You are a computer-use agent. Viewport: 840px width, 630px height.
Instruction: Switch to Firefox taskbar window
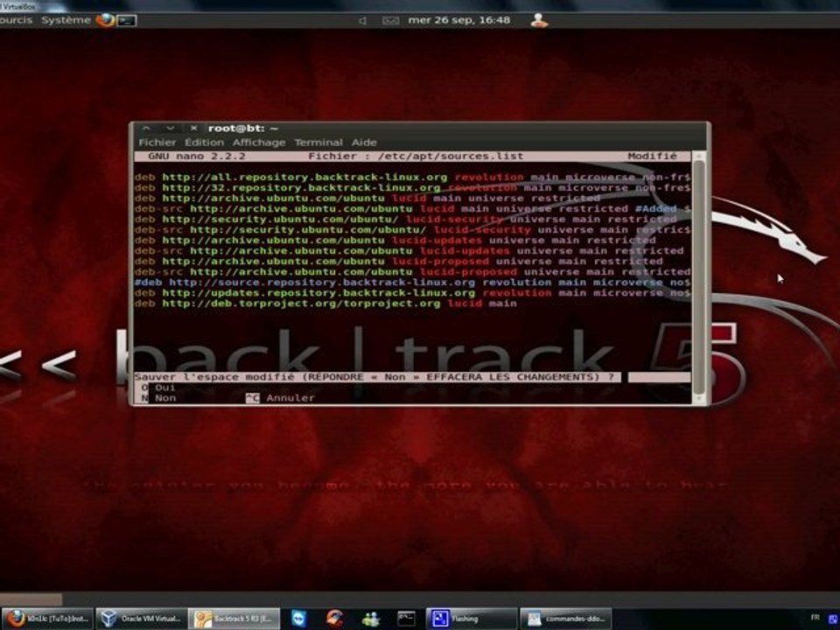click(47, 619)
